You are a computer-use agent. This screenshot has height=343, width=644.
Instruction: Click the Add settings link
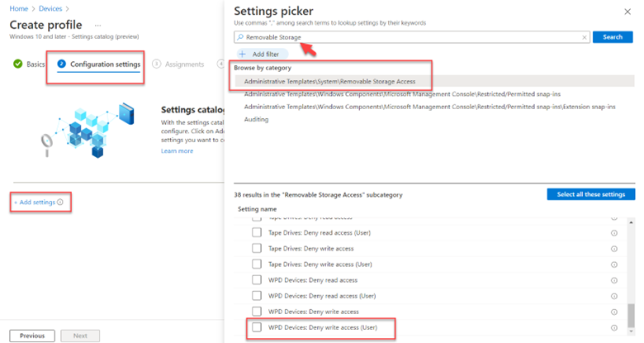point(35,202)
